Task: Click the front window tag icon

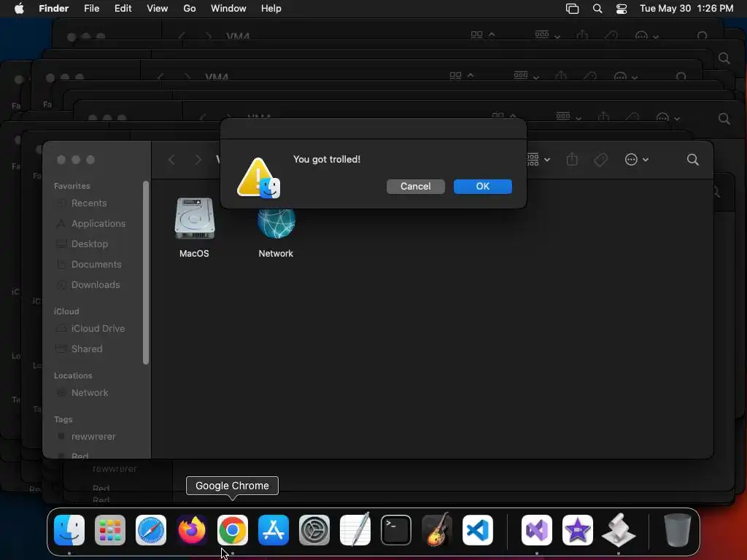Action: coord(601,160)
